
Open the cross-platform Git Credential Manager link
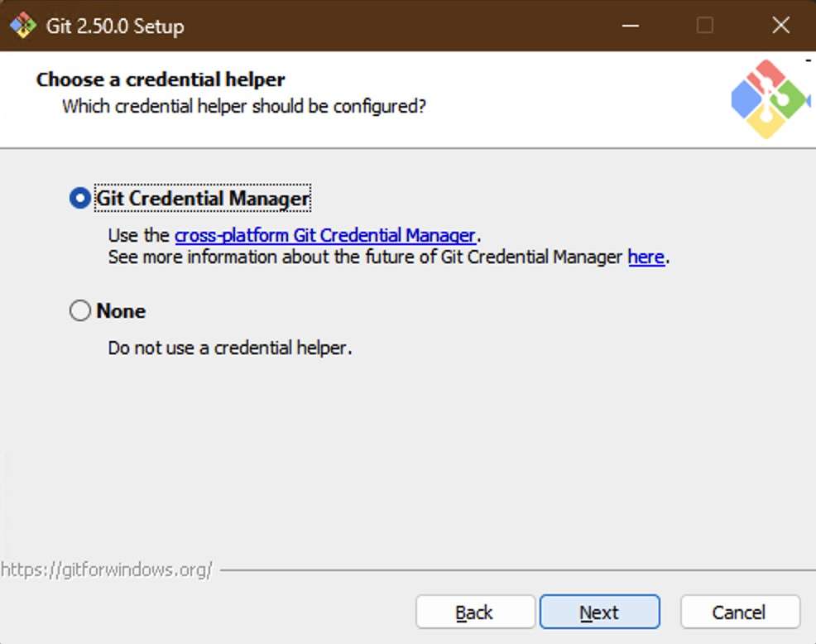(325, 235)
